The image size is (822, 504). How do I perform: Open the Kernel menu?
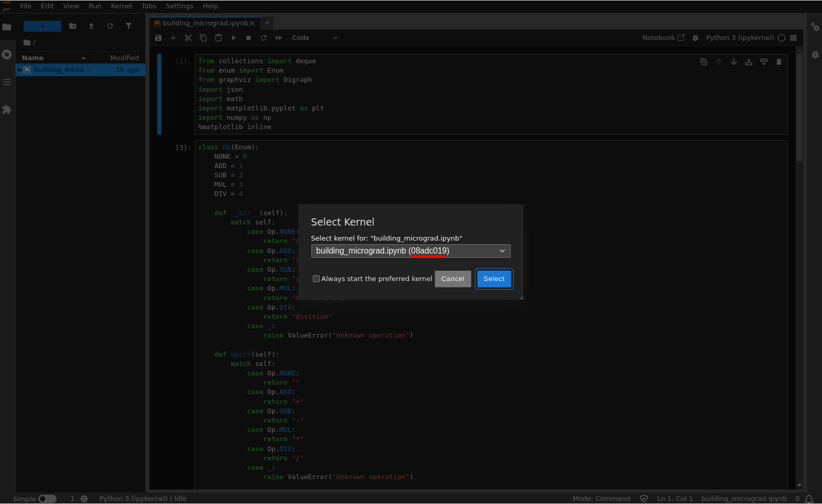pyautogui.click(x=121, y=6)
